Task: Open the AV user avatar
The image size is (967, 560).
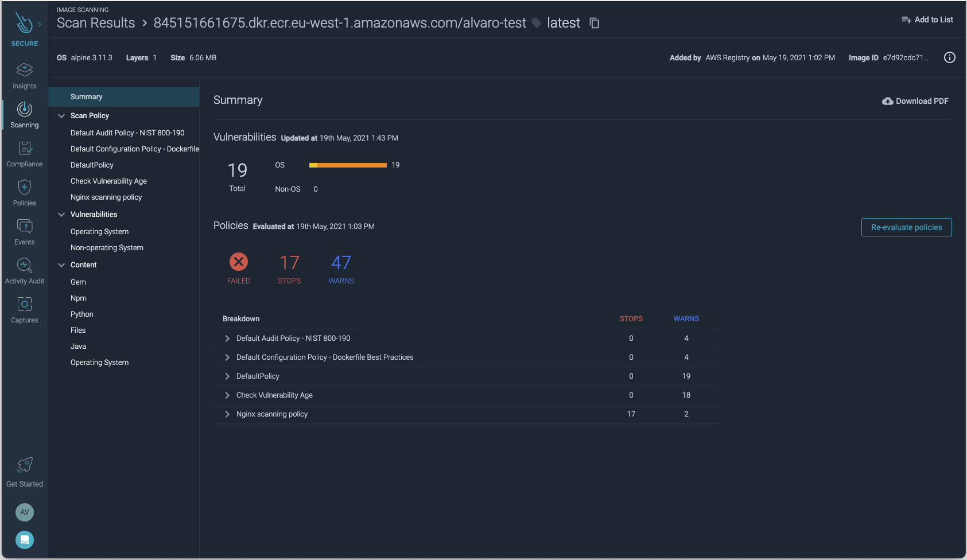Action: [x=24, y=512]
